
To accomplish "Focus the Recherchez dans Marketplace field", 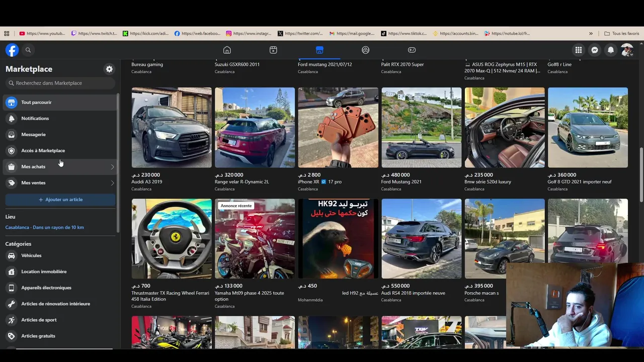I will coord(60,83).
